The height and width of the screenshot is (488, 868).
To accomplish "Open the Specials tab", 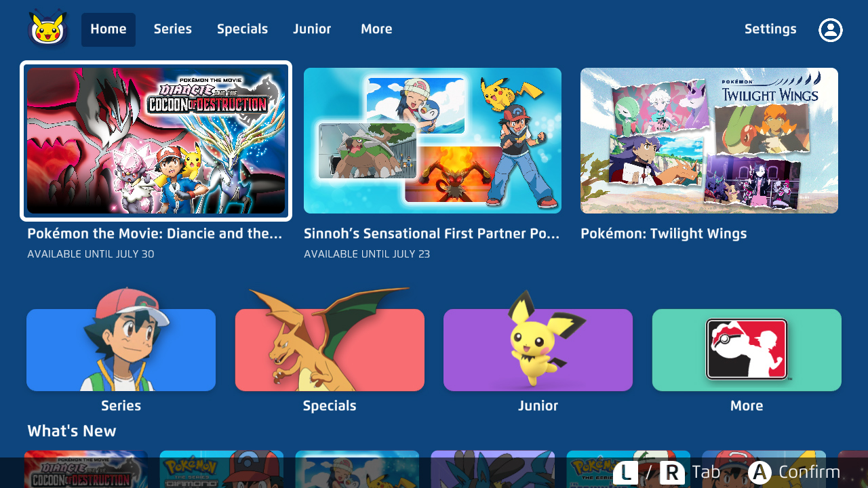I will coord(242,29).
